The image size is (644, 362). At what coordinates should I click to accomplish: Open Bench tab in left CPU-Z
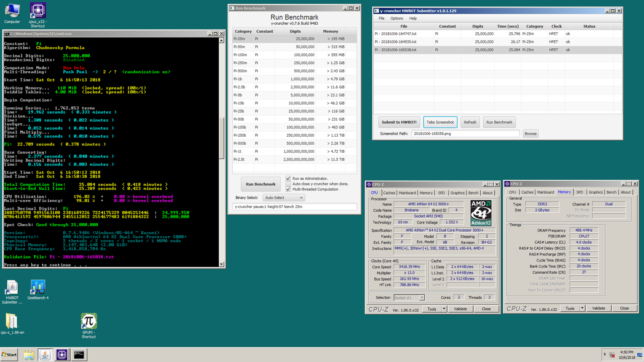pyautogui.click(x=473, y=193)
